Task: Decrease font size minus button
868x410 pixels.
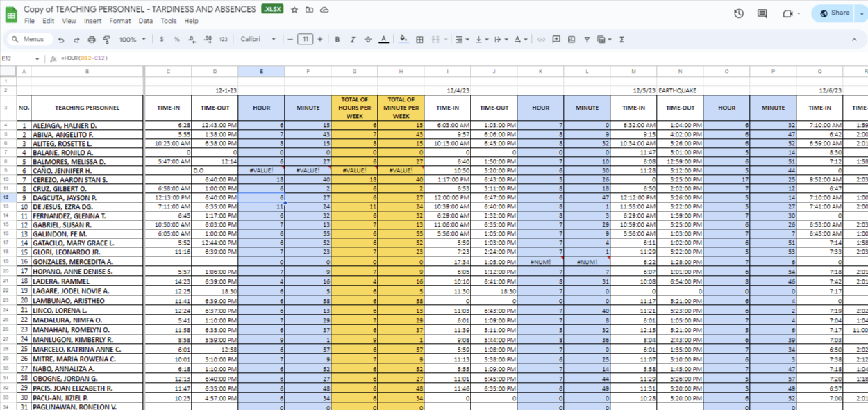Action: coord(290,40)
